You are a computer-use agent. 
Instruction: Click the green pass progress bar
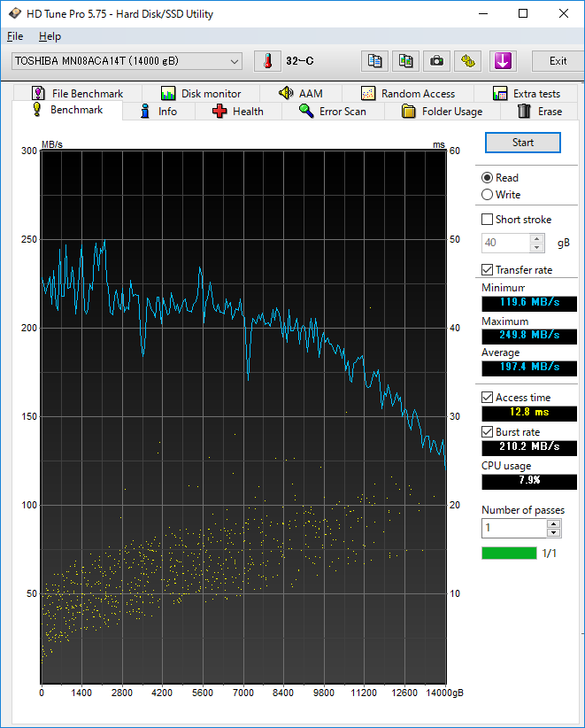pyautogui.click(x=509, y=553)
